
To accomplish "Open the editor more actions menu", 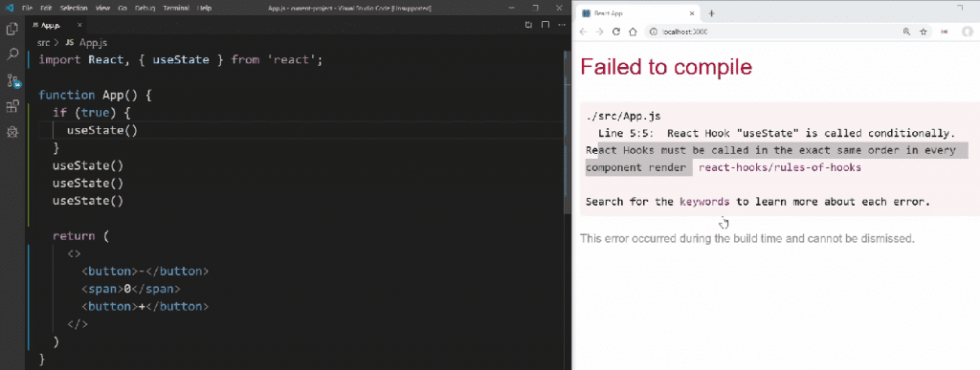I will tap(561, 25).
